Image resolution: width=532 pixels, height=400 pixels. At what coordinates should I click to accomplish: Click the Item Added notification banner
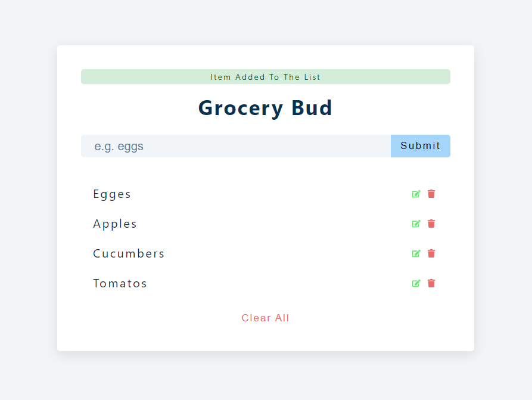point(265,76)
